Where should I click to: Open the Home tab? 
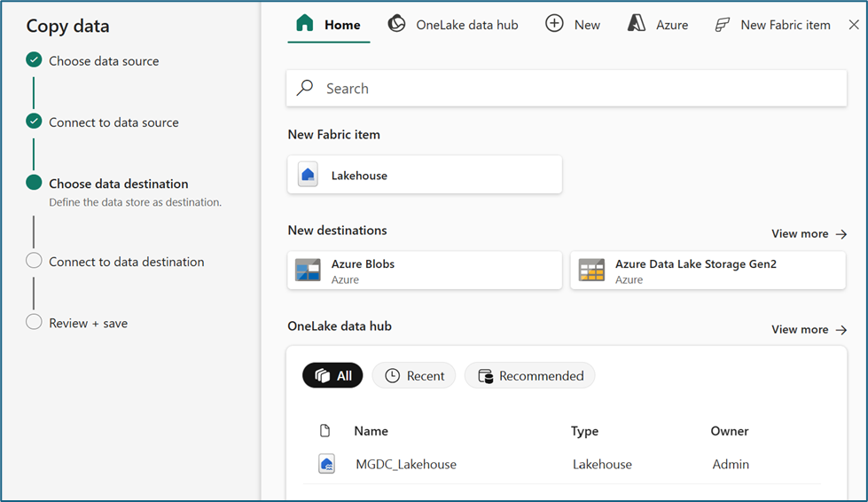point(328,25)
